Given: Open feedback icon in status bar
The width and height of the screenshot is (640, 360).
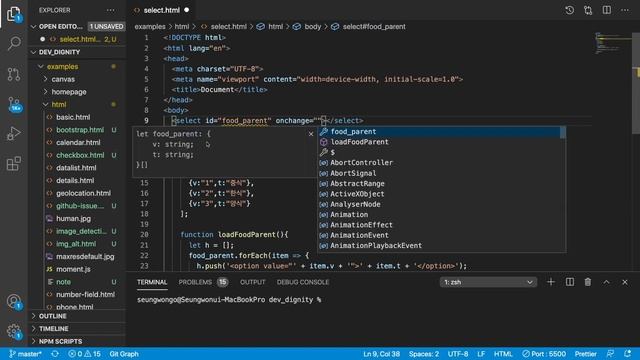Looking at the screenshot, I should (610, 354).
